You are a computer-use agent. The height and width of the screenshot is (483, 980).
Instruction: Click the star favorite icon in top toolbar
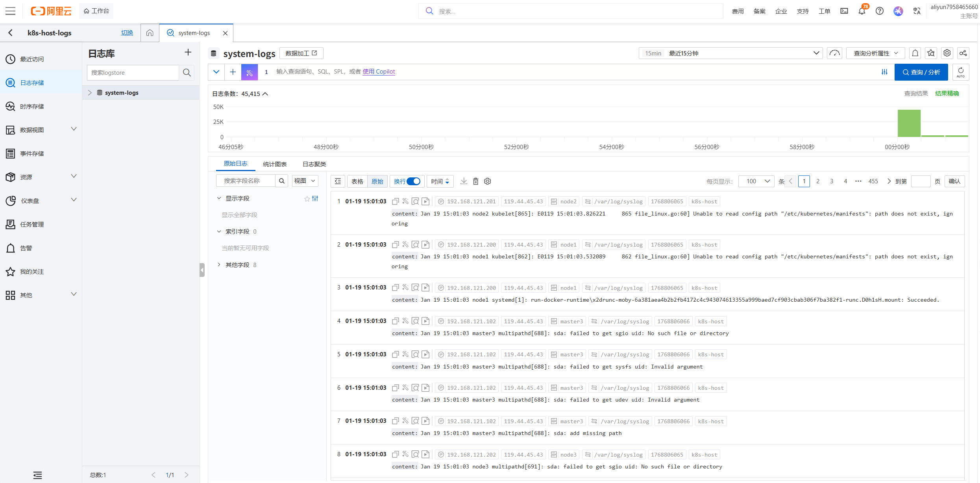pyautogui.click(x=931, y=53)
